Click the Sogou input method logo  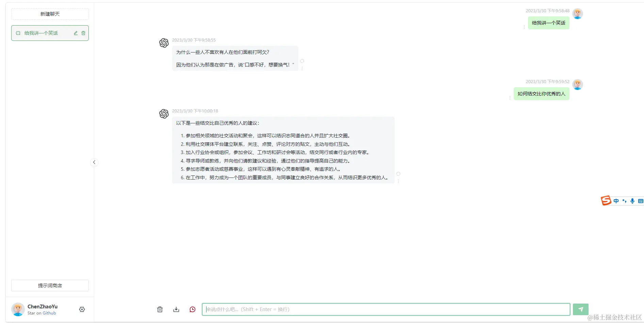tap(606, 200)
